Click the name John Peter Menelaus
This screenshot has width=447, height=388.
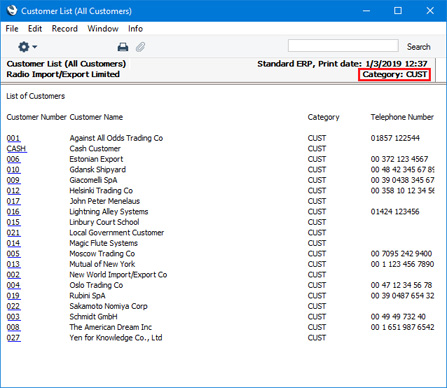click(x=105, y=201)
